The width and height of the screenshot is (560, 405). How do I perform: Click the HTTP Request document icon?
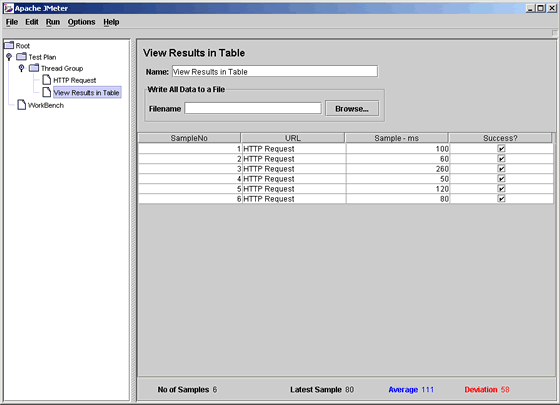coord(46,80)
